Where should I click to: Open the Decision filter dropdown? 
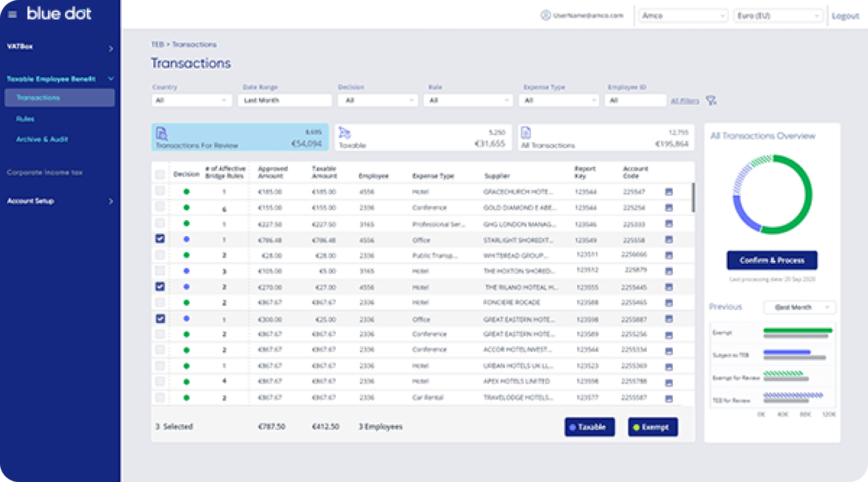tap(378, 100)
